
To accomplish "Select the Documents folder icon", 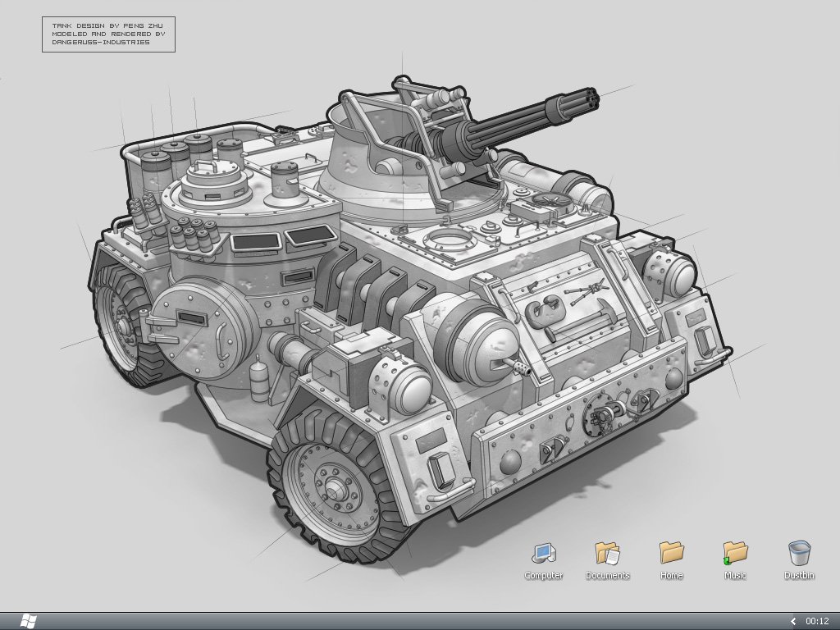I will [x=607, y=553].
